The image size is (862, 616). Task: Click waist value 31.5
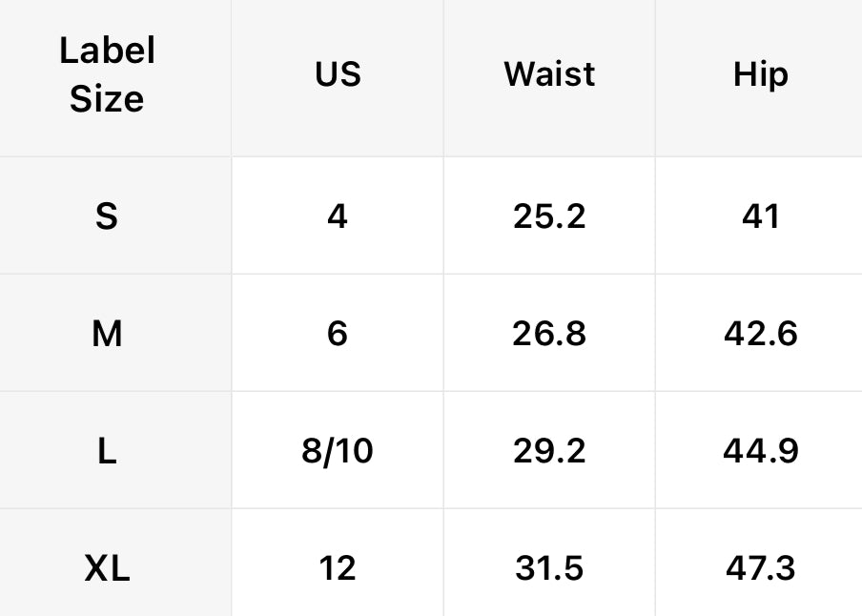click(549, 568)
